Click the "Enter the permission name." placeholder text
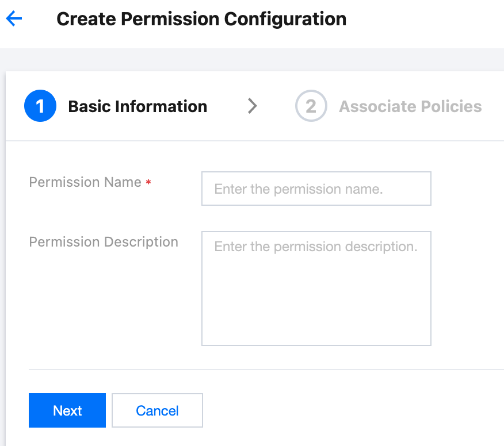The height and width of the screenshot is (446, 504). 299,189
